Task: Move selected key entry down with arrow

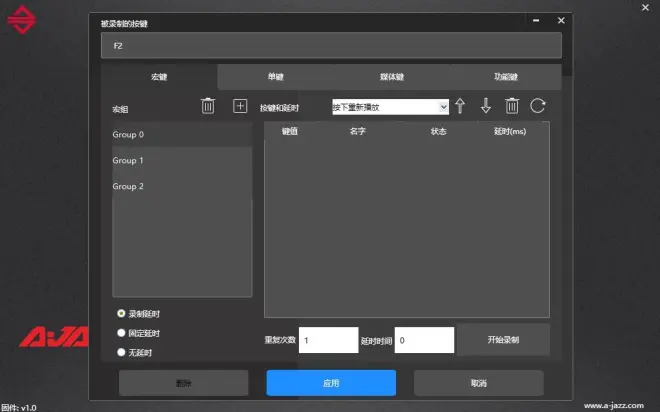Action: (486, 106)
